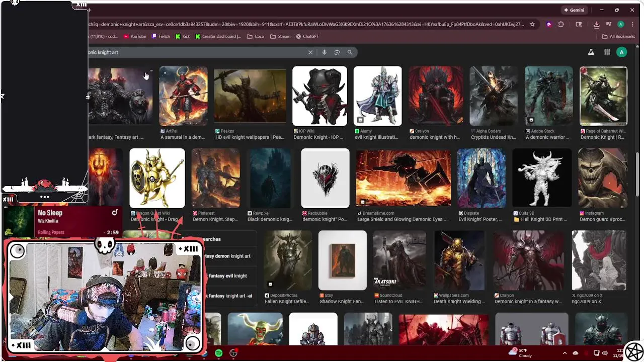Open the Creator Dashboard bookmark

[x=218, y=36]
